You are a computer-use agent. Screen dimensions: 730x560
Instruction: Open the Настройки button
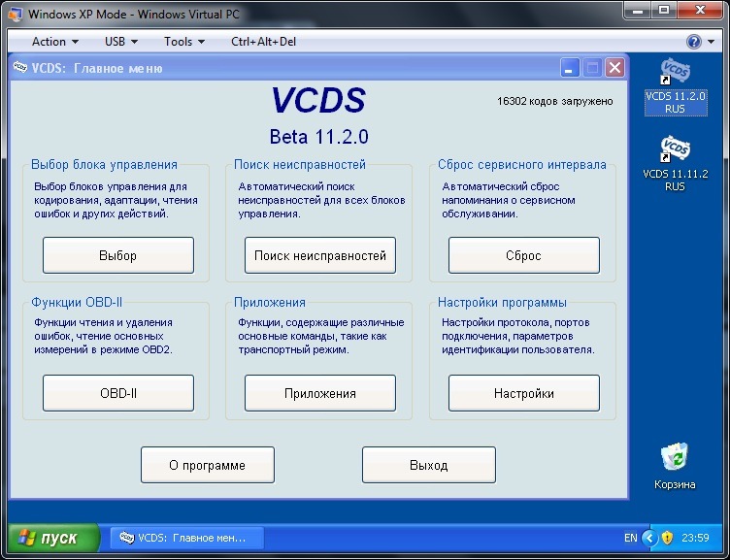(x=524, y=393)
